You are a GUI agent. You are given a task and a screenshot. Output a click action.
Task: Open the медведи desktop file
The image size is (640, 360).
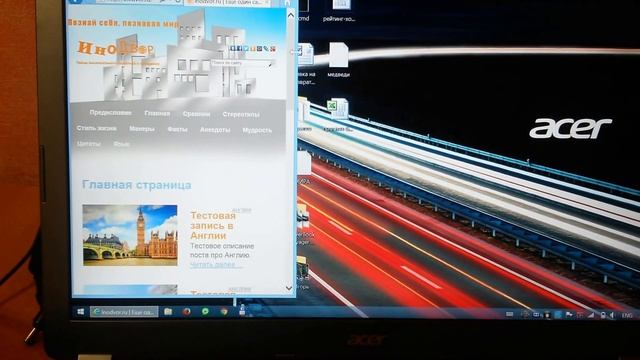pos(338,60)
